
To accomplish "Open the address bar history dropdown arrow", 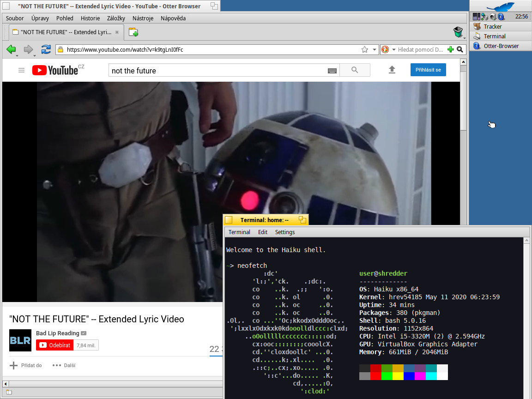I will point(374,49).
